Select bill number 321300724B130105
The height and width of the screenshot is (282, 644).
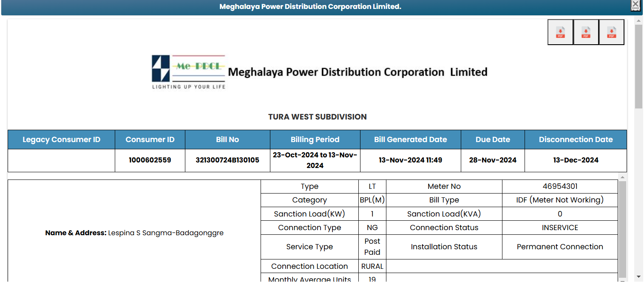pyautogui.click(x=227, y=160)
